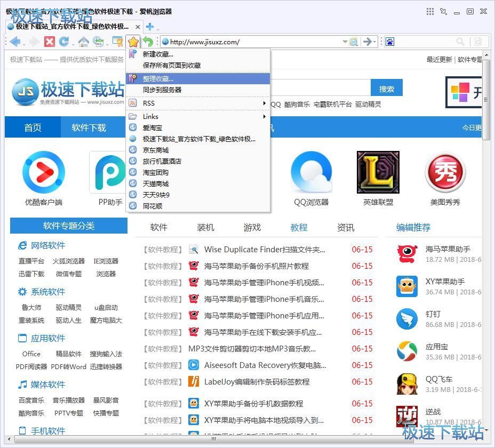Click the magnifier search icon in search box

click(460, 42)
